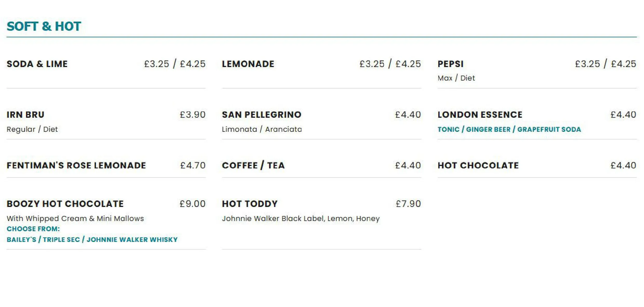
Task: Click Tonic / Ginger Beer / Grapefruit Soda options
Action: 509,129
